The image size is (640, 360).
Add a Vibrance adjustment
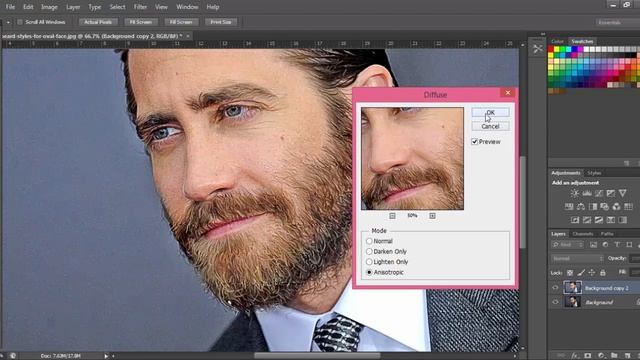pos(622,193)
